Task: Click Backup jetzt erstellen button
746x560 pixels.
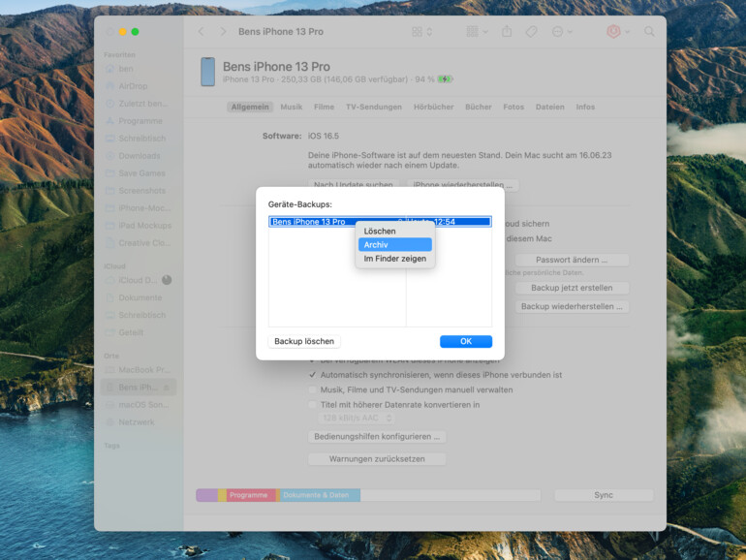Action: point(572,288)
